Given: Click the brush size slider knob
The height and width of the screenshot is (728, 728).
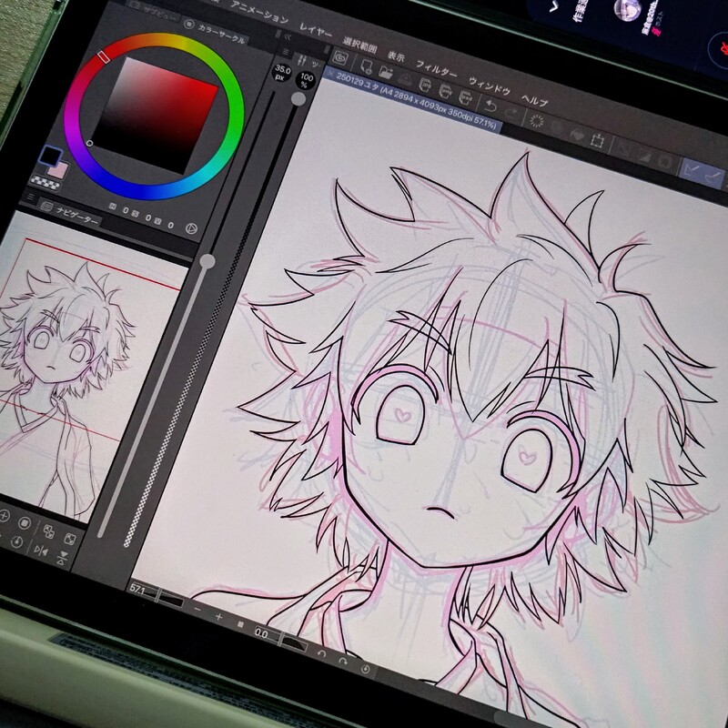Looking at the screenshot, I should (207, 261).
